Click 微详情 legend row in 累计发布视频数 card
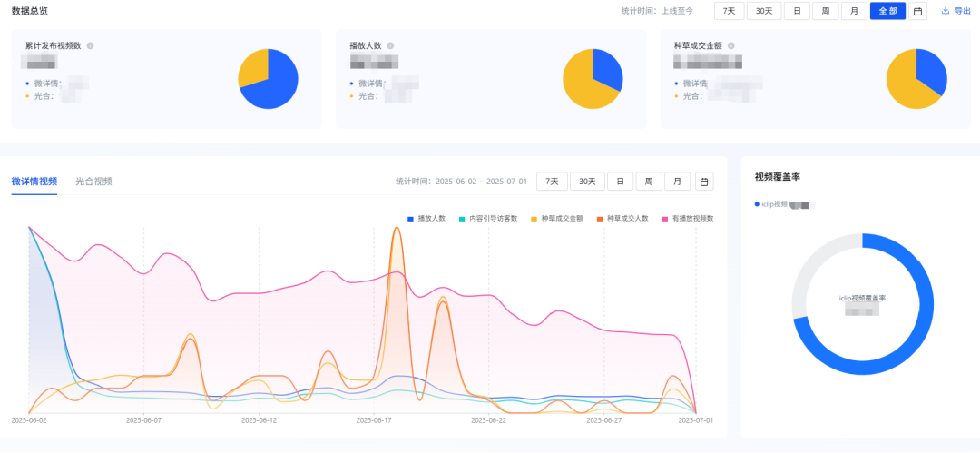 (x=56, y=84)
